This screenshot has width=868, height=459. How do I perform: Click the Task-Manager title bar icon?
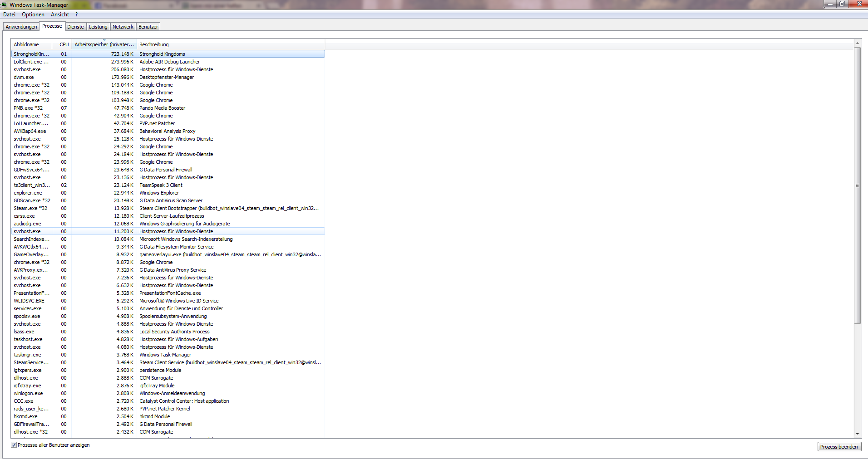point(4,5)
